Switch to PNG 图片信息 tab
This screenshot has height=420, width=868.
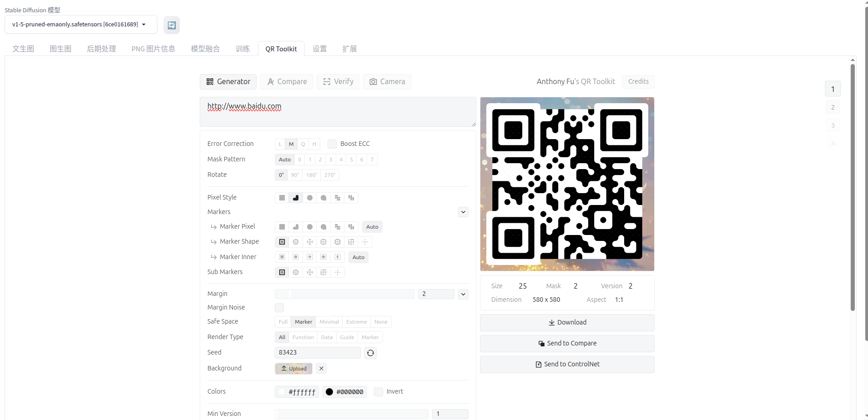[x=153, y=49]
